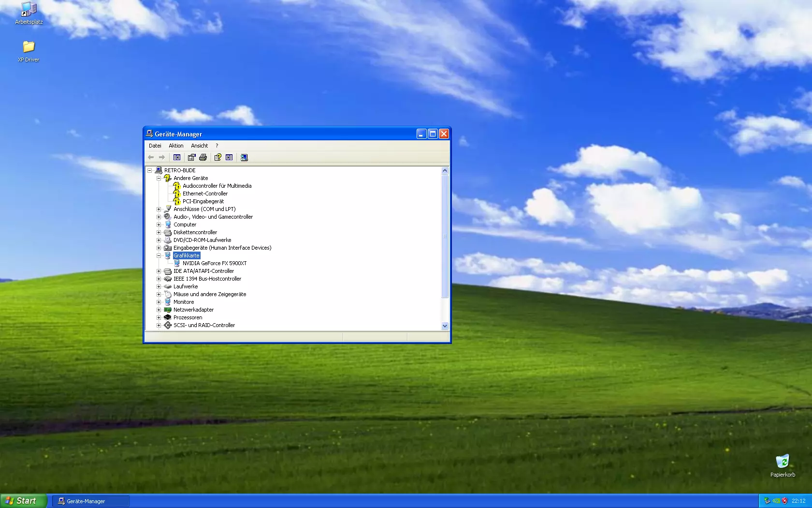Select the IDE ATA/ATAPI-Controller label
The image size is (812, 508).
click(x=203, y=271)
